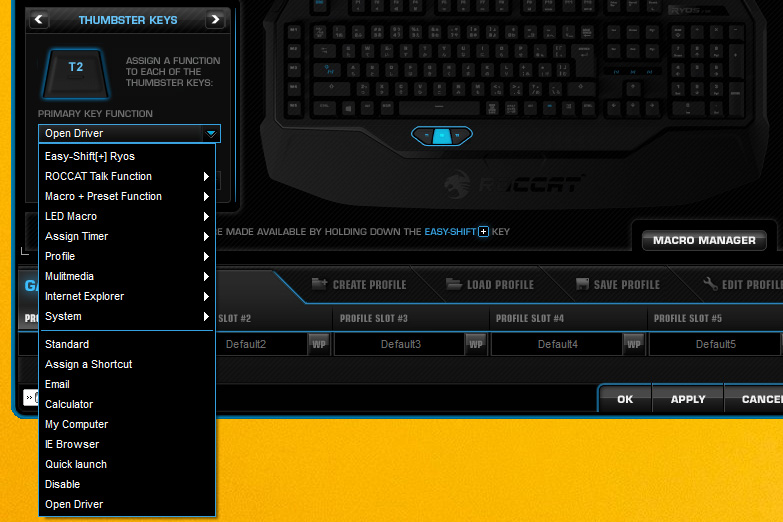The width and height of the screenshot is (783, 522).
Task: Expand System submenu
Action: point(127,316)
